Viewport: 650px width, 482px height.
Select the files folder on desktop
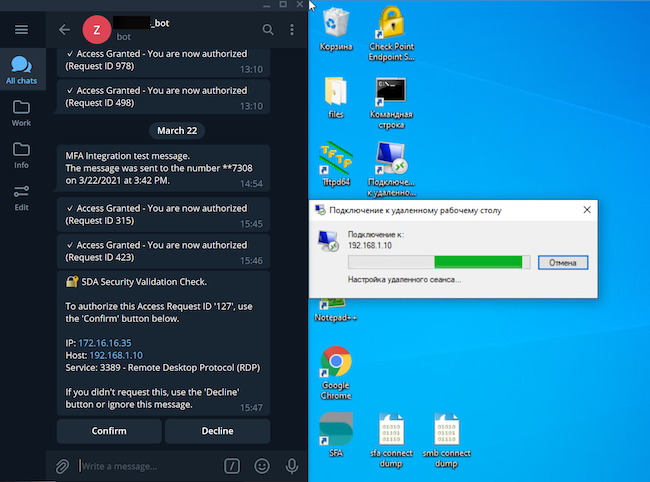click(336, 97)
